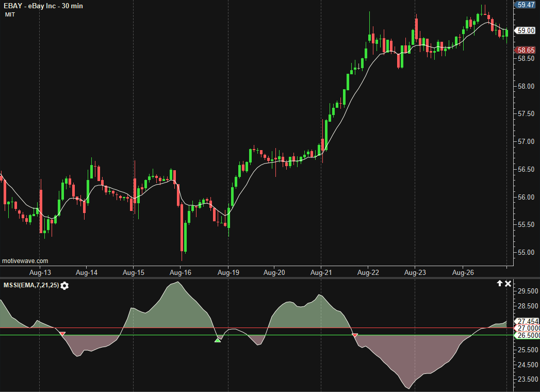Click the Aug-20 date label

tap(274, 272)
